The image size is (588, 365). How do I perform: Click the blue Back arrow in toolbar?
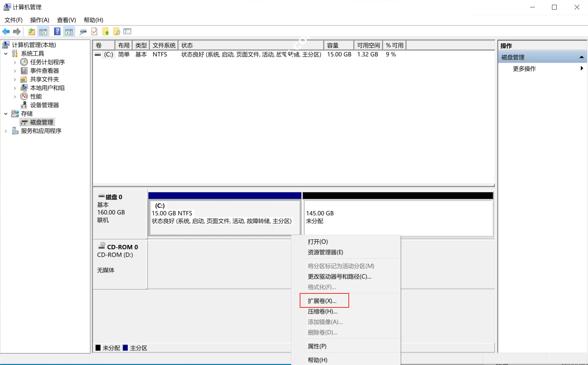pyautogui.click(x=6, y=32)
